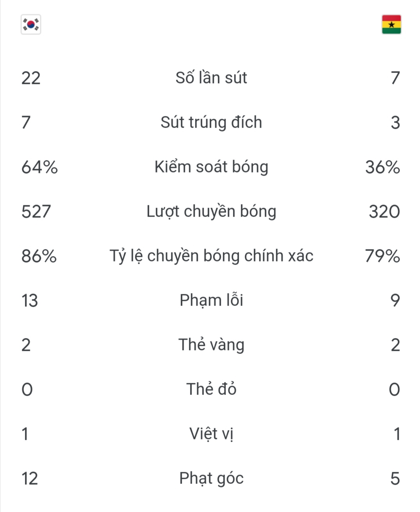This screenshot has height=512, width=420.
Task: Tap South Korea's 527 passes value
Action: 36,211
